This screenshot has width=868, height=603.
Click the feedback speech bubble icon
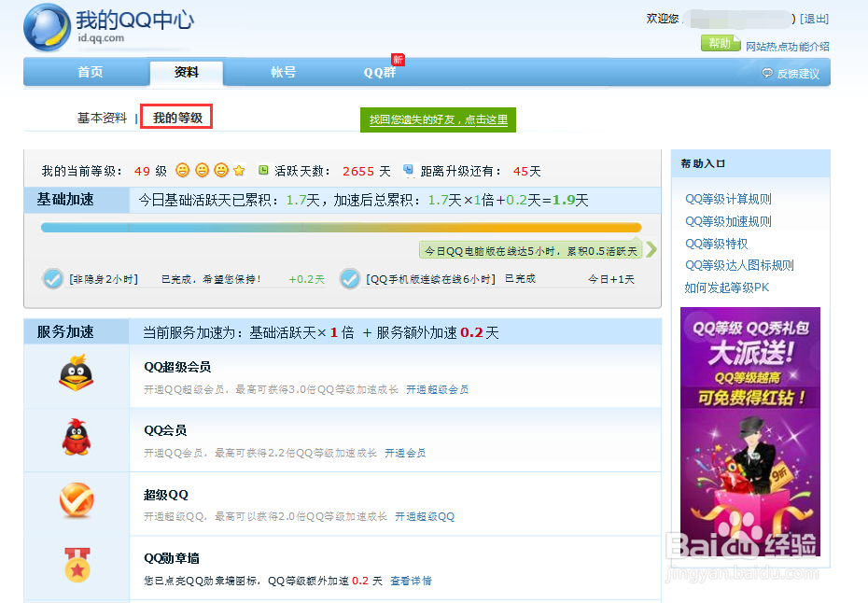(x=767, y=73)
